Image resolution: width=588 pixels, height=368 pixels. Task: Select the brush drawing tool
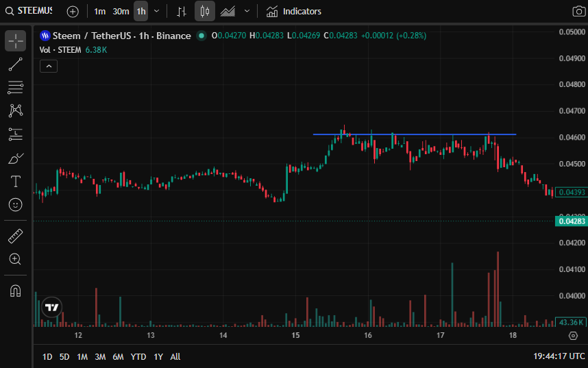(x=15, y=158)
